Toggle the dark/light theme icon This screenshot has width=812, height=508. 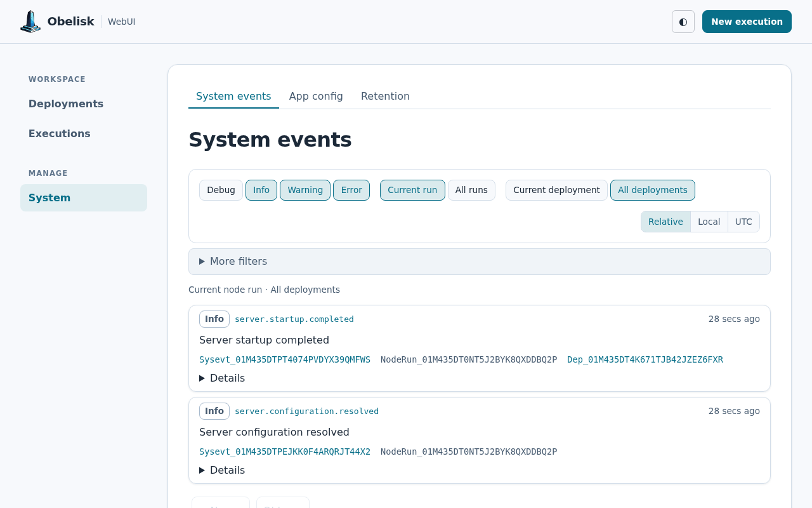coord(683,22)
